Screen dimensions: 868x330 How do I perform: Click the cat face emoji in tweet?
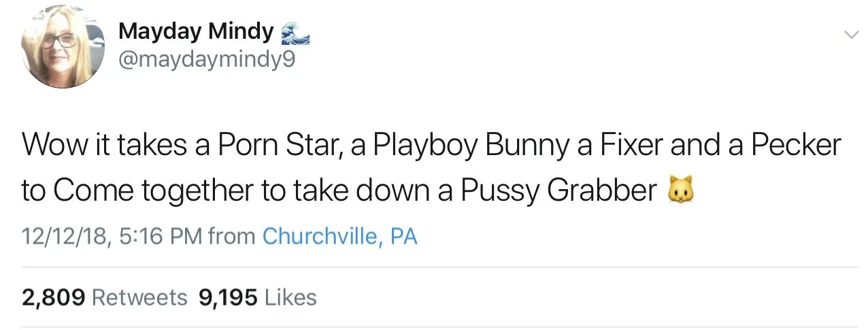click(x=683, y=192)
